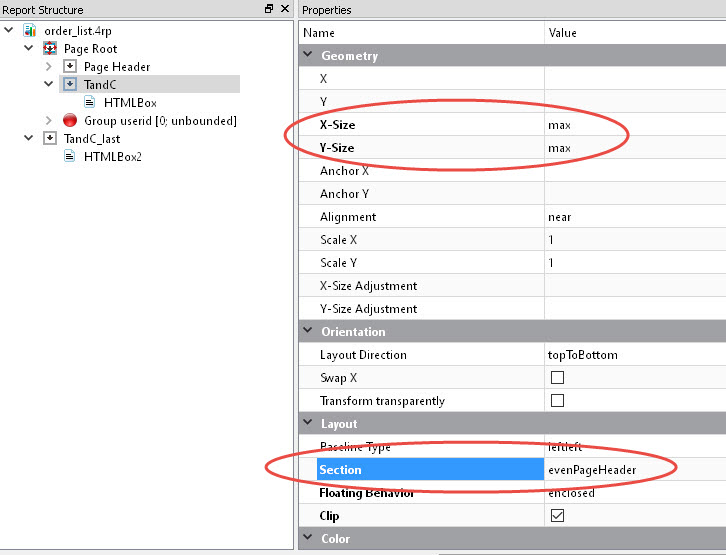Viewport: 726px width, 555px height.
Task: Click the HTMLBox document icon
Action: tap(90, 102)
